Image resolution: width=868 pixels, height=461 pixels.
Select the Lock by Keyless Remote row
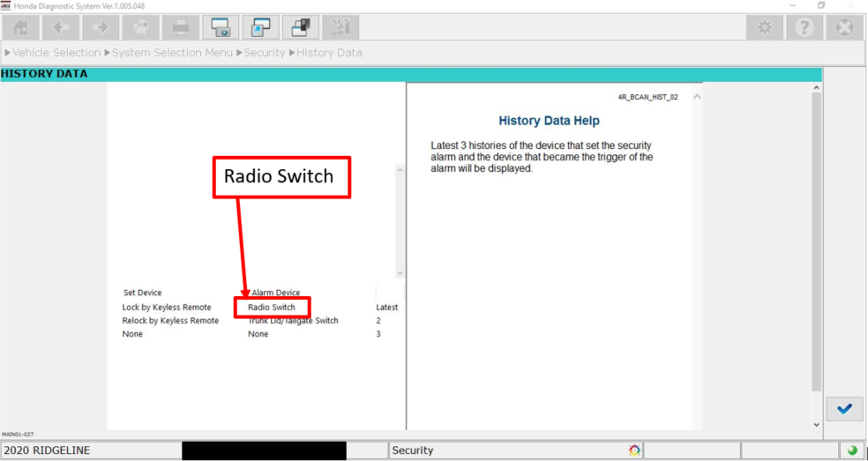167,308
